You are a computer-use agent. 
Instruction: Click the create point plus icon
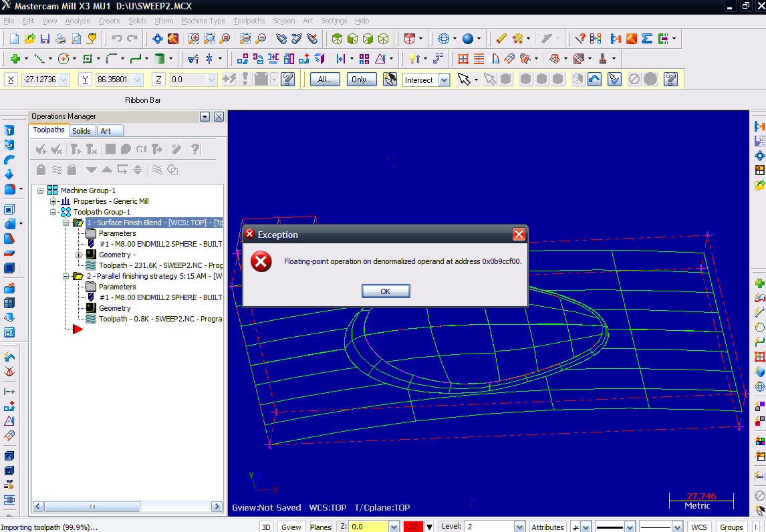click(15, 59)
